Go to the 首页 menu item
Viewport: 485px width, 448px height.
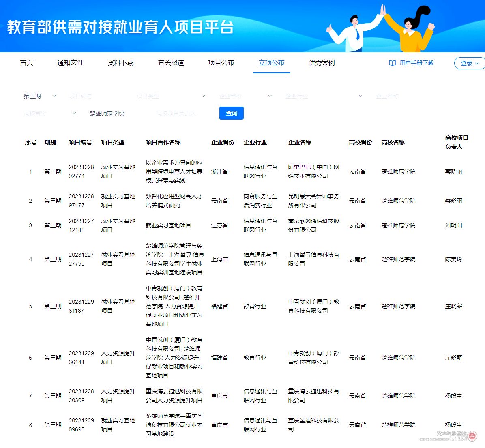pyautogui.click(x=26, y=63)
